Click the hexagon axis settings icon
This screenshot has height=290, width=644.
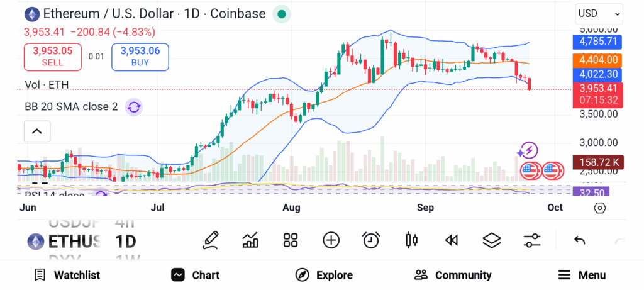click(599, 208)
